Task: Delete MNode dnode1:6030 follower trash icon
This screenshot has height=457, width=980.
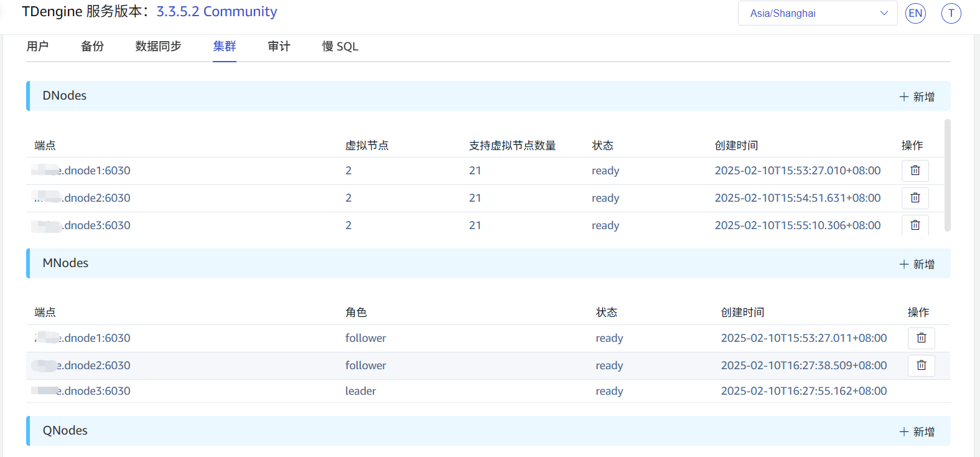Action: pyautogui.click(x=921, y=338)
